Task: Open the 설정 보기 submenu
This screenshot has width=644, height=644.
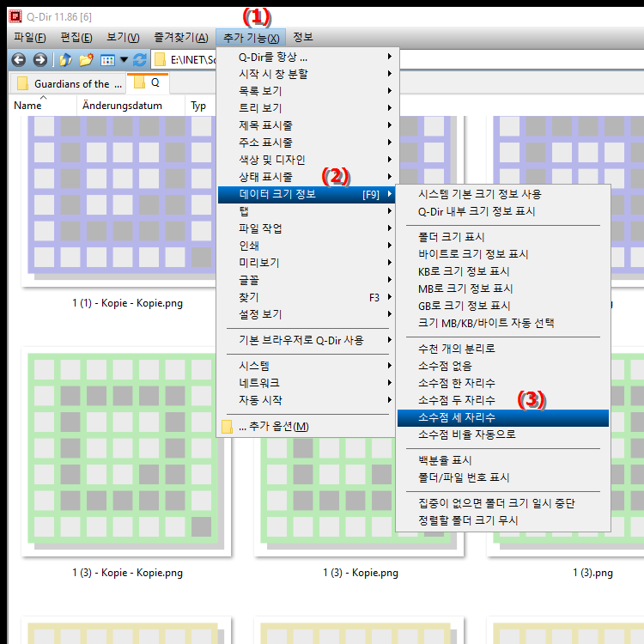Action: point(306,314)
